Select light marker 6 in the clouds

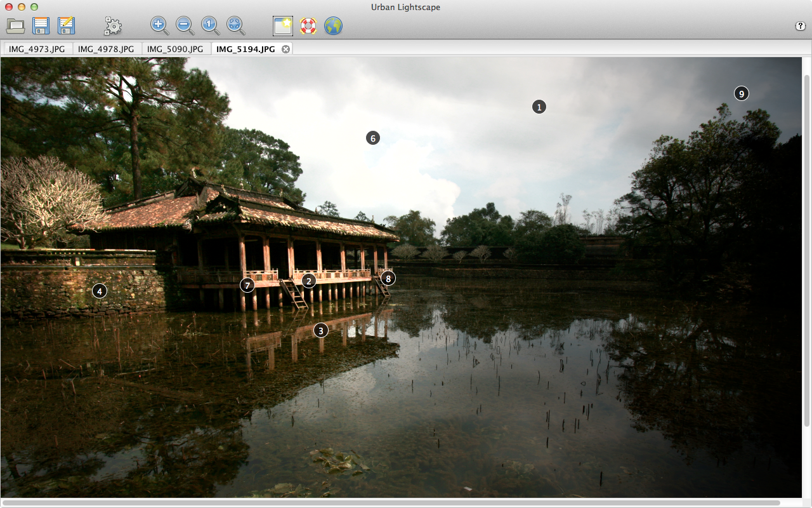[x=373, y=138]
